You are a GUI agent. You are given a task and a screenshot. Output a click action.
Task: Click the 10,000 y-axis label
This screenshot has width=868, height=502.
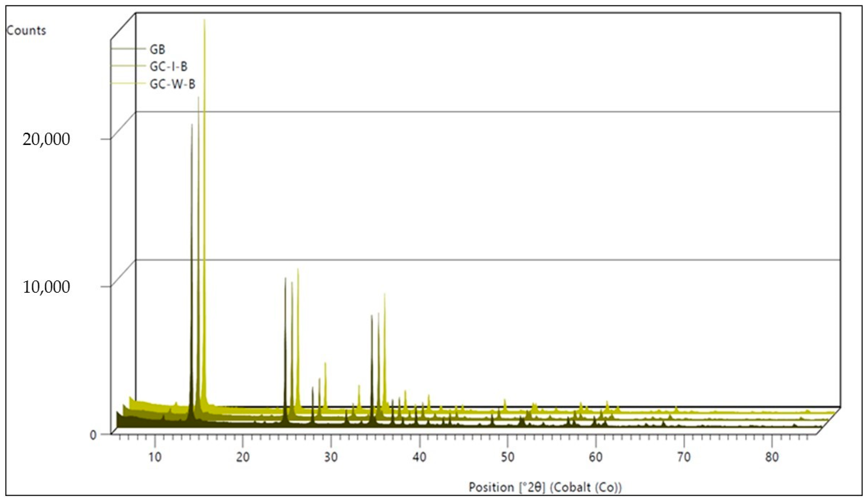(46, 286)
